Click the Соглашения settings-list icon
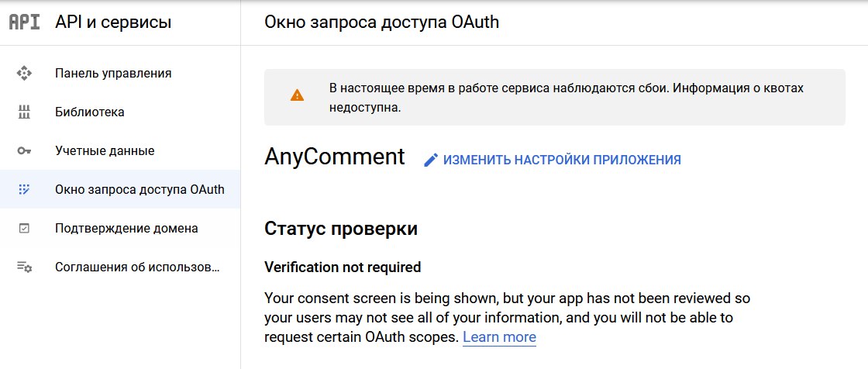868x369 pixels. (x=24, y=267)
